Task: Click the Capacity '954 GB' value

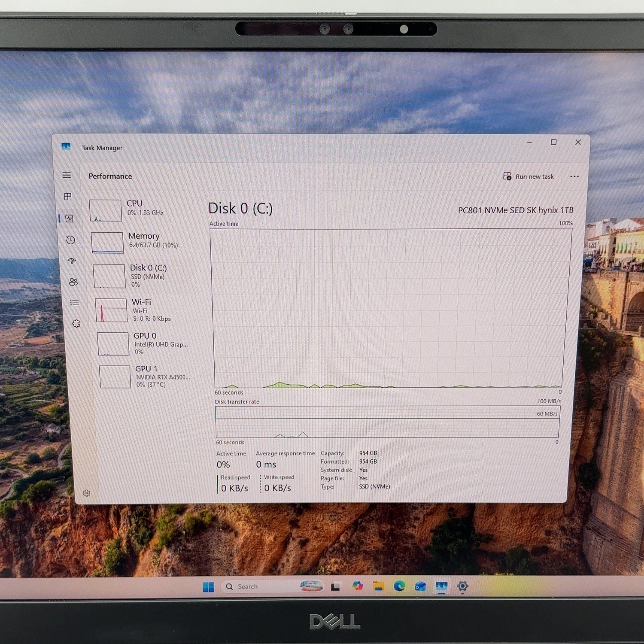Action: pyautogui.click(x=368, y=453)
